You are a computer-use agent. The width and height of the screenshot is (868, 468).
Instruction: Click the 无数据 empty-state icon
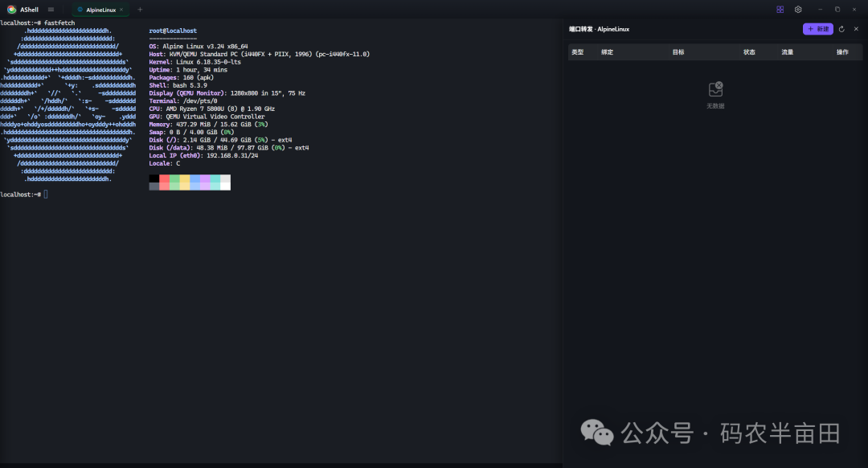coord(715,89)
